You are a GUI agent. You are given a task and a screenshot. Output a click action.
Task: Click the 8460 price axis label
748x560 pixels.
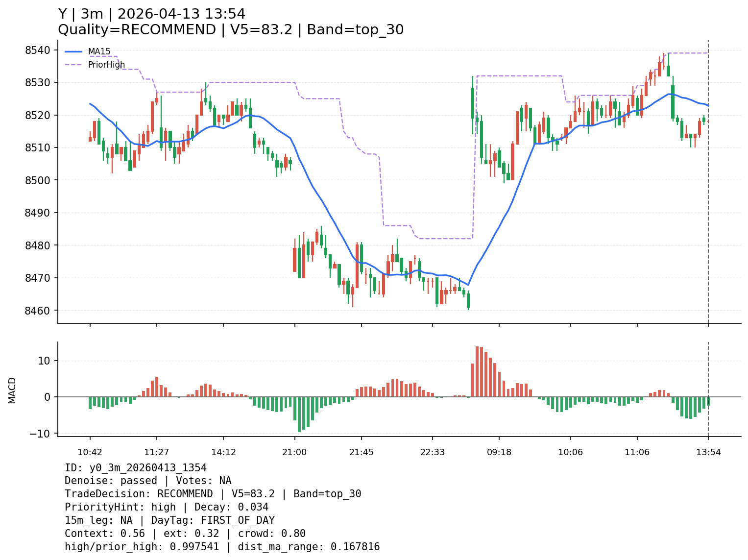click(38, 311)
